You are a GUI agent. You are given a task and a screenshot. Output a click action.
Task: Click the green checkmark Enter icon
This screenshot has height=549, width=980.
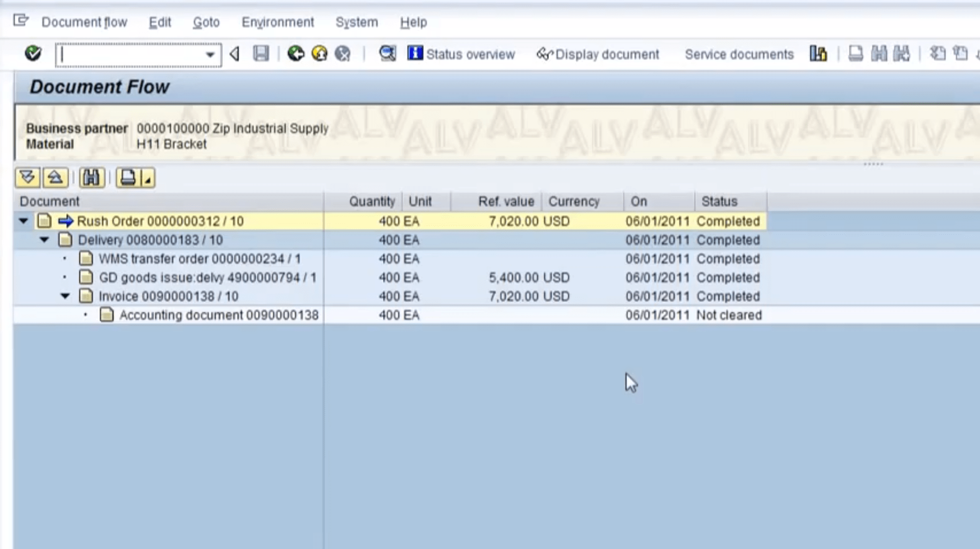pos(33,54)
